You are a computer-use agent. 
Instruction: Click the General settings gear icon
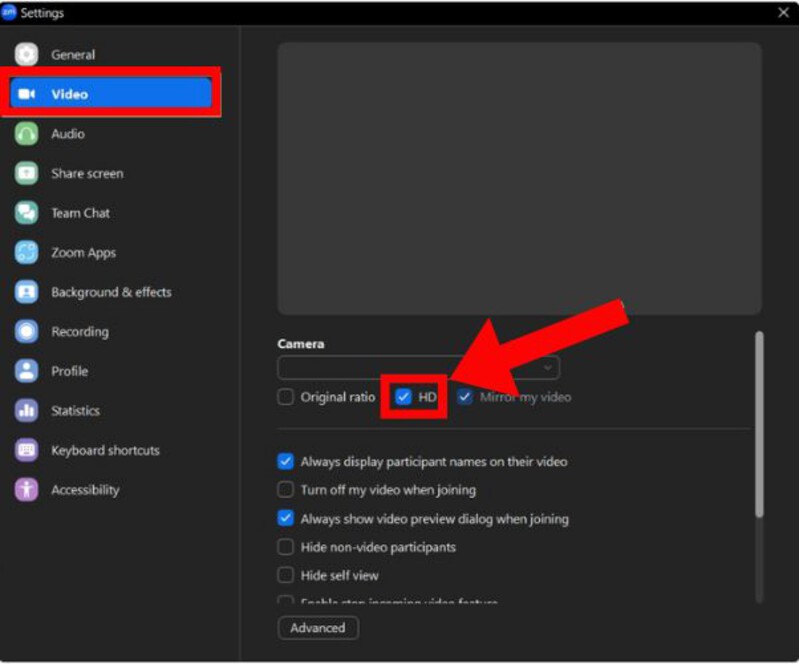[x=27, y=55]
